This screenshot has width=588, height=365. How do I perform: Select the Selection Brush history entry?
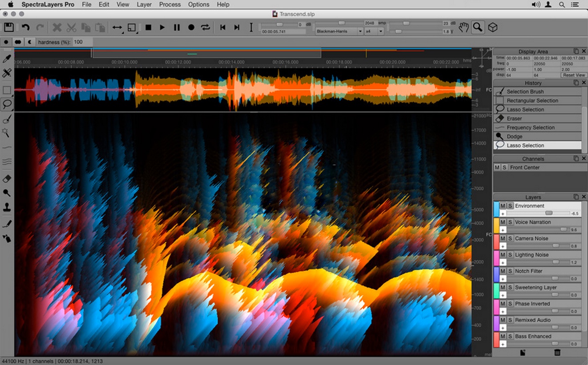[x=538, y=92]
